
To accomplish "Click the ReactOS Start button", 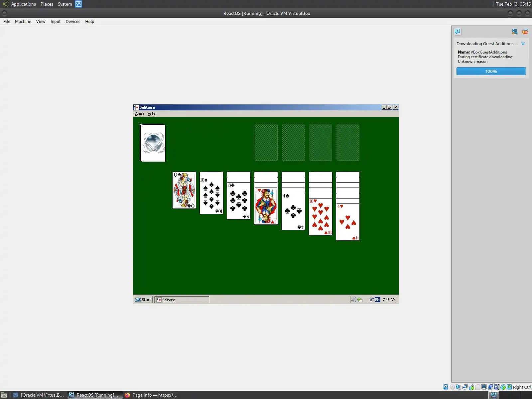I will 143,300.
